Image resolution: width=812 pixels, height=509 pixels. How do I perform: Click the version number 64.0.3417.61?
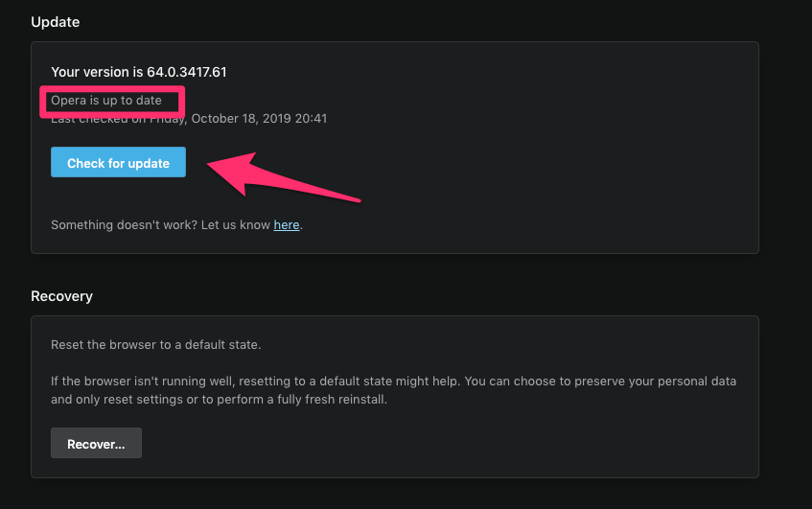tap(186, 72)
